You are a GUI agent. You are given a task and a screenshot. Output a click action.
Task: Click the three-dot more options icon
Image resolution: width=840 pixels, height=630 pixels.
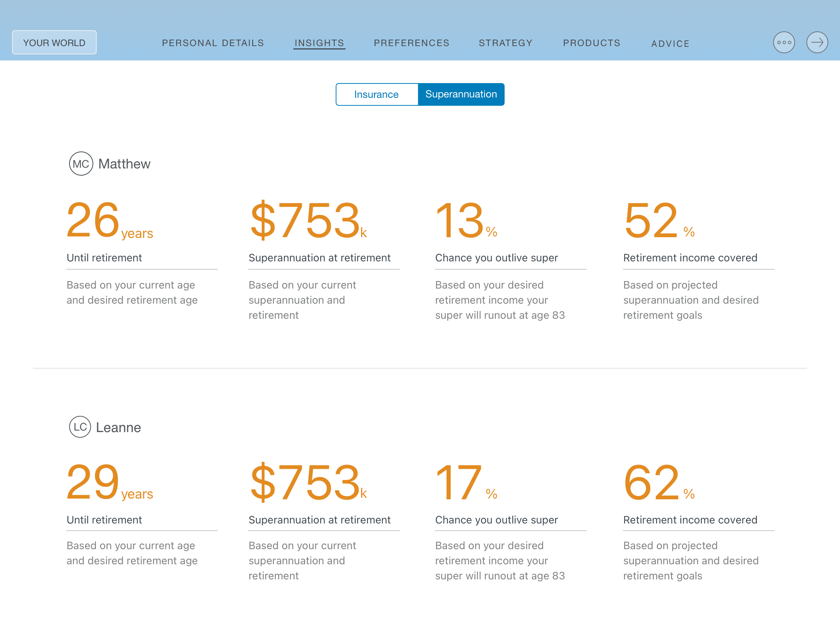click(783, 42)
